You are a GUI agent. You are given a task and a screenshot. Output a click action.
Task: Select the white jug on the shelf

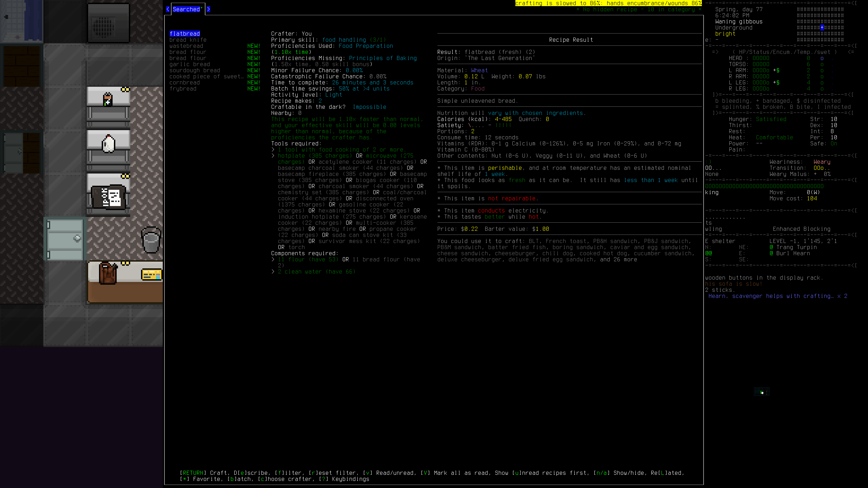click(108, 144)
